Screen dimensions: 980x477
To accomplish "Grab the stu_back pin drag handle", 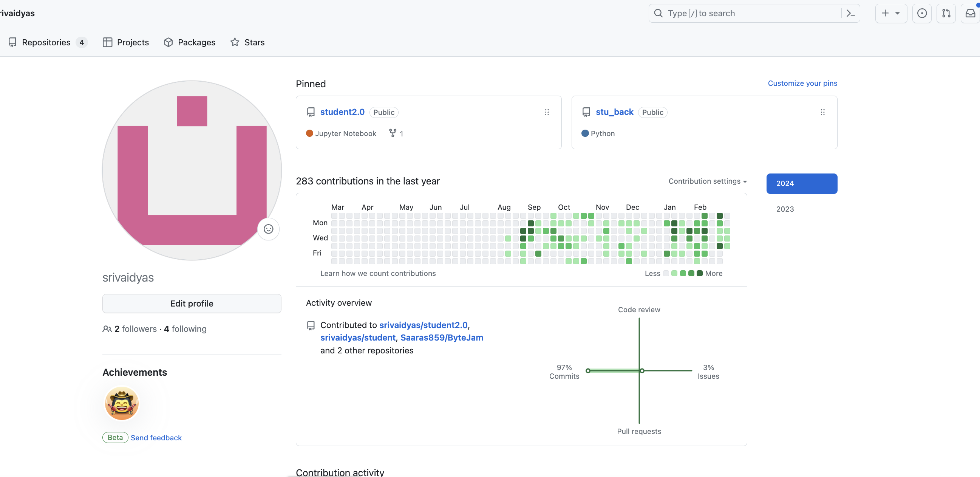I will [x=822, y=112].
